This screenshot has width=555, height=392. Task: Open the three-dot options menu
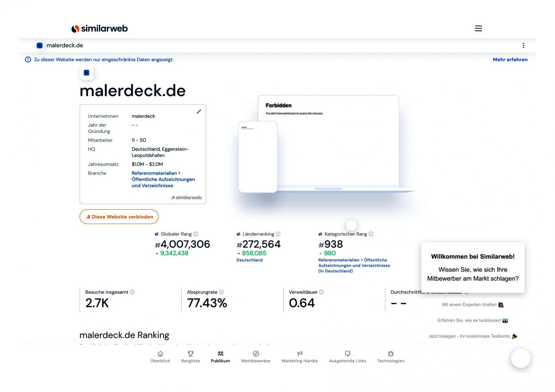coord(523,45)
